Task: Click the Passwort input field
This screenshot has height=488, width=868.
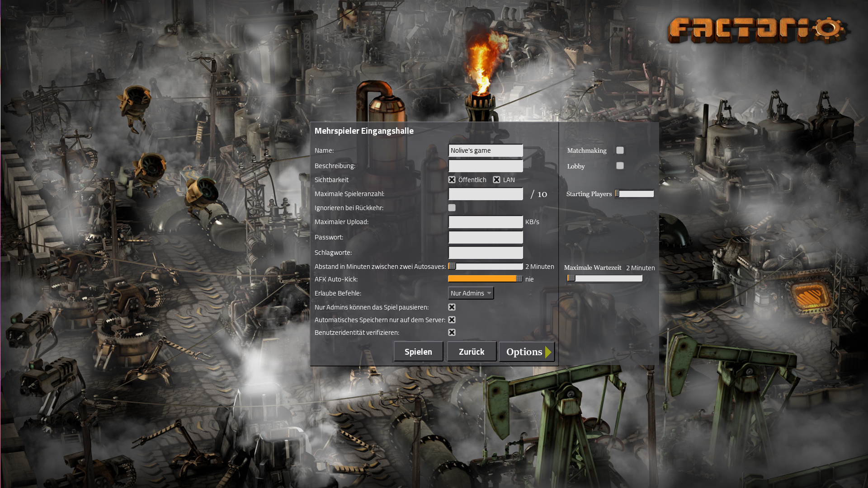Action: 485,237
